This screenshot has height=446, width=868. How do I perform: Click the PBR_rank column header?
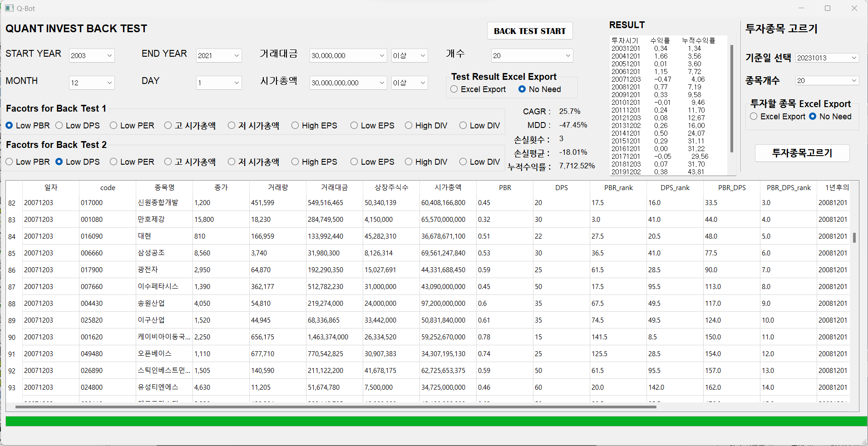pos(618,187)
